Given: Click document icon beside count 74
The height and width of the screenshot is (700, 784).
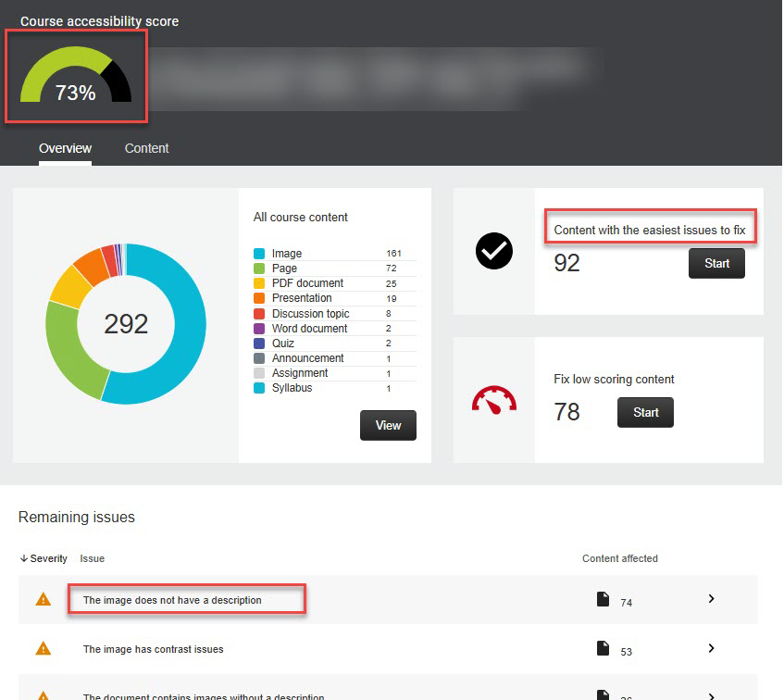Looking at the screenshot, I should (603, 599).
